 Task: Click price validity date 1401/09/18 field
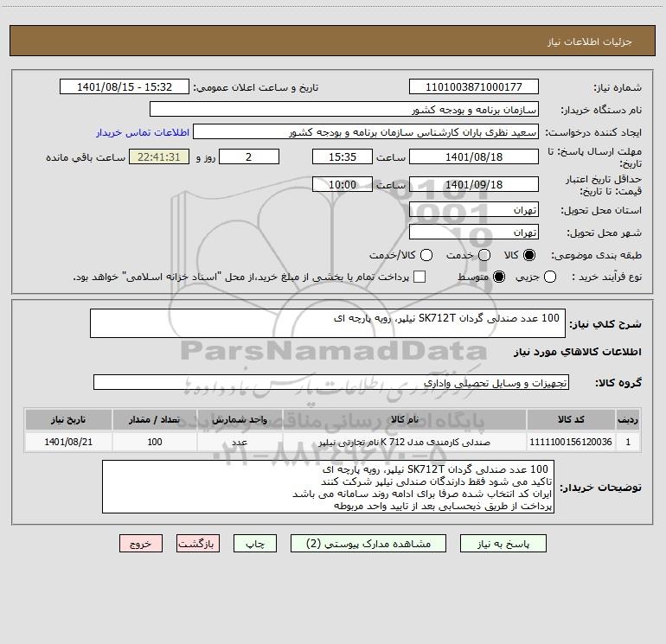pos(474,184)
